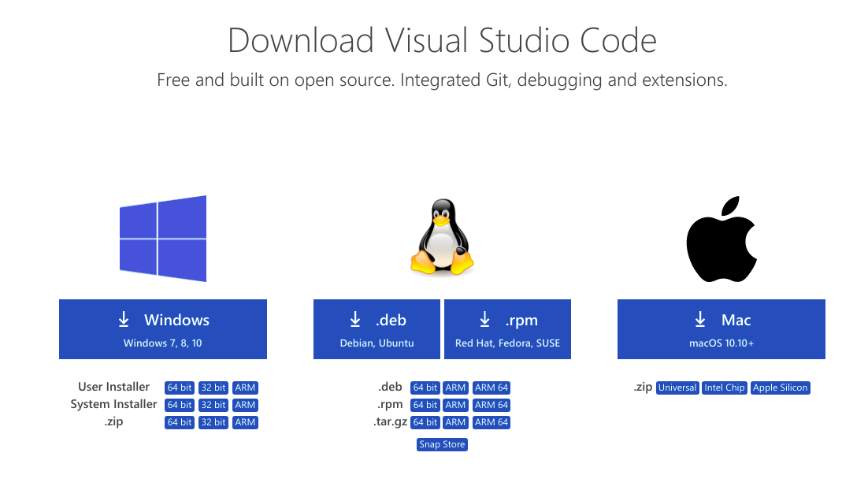This screenshot has height=486, width=868.
Task: Download Mac .zip Universal build
Action: [677, 388]
